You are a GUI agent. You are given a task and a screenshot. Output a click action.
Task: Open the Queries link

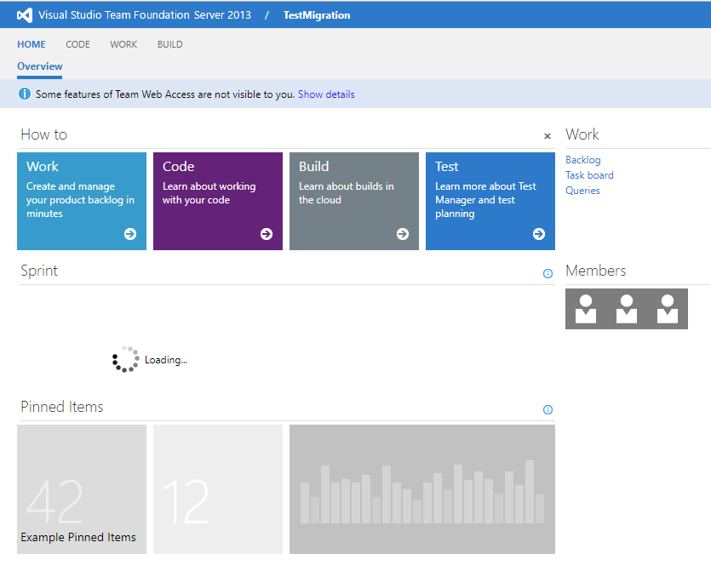[582, 191]
